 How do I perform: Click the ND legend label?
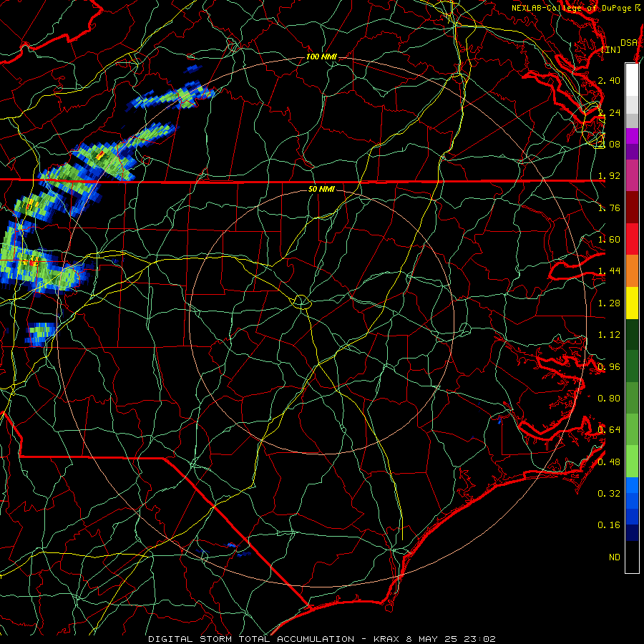615,557
